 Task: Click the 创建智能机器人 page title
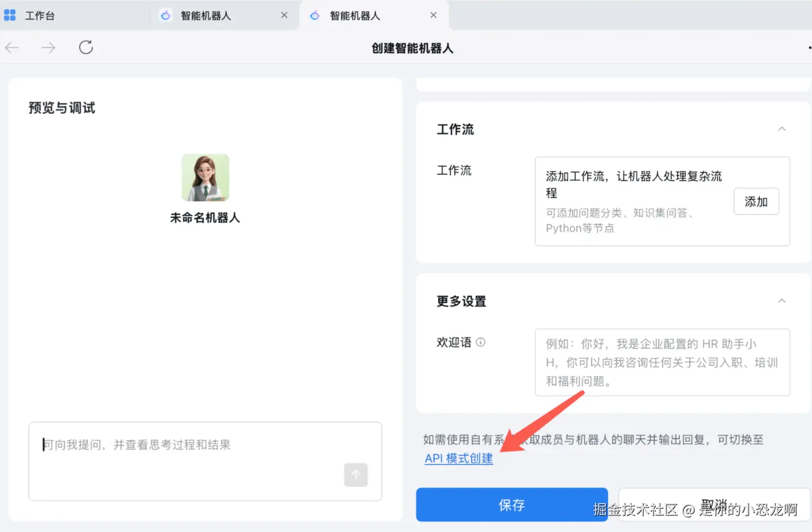412,48
